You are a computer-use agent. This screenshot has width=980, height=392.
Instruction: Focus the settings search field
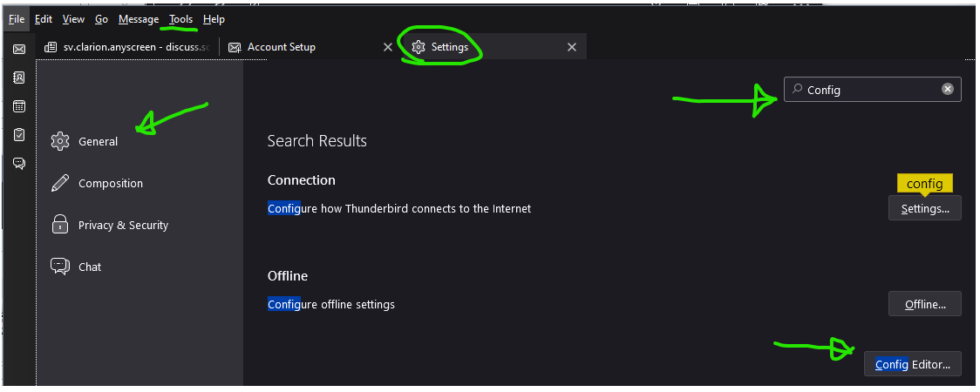pyautogui.click(x=872, y=90)
